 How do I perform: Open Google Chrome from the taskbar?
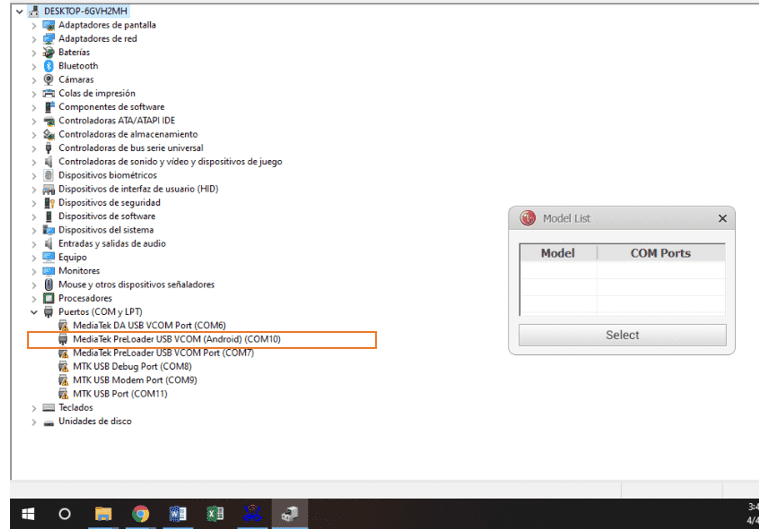coord(140,514)
